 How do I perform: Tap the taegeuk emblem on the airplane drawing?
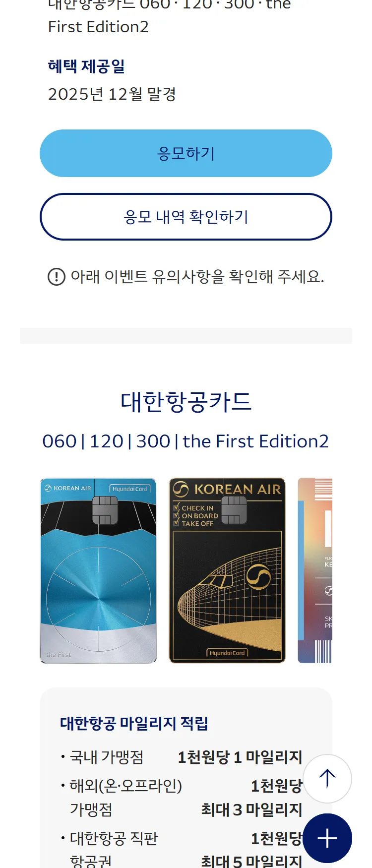coord(259,577)
